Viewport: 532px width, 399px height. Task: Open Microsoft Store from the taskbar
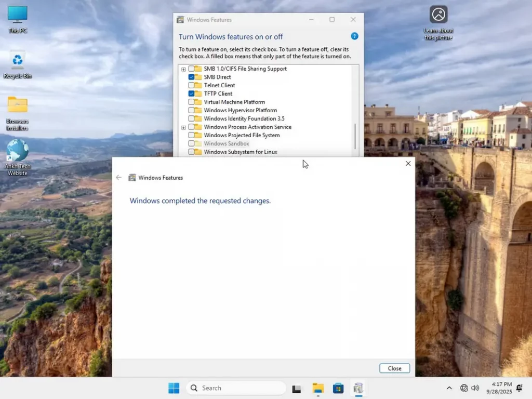(x=338, y=388)
